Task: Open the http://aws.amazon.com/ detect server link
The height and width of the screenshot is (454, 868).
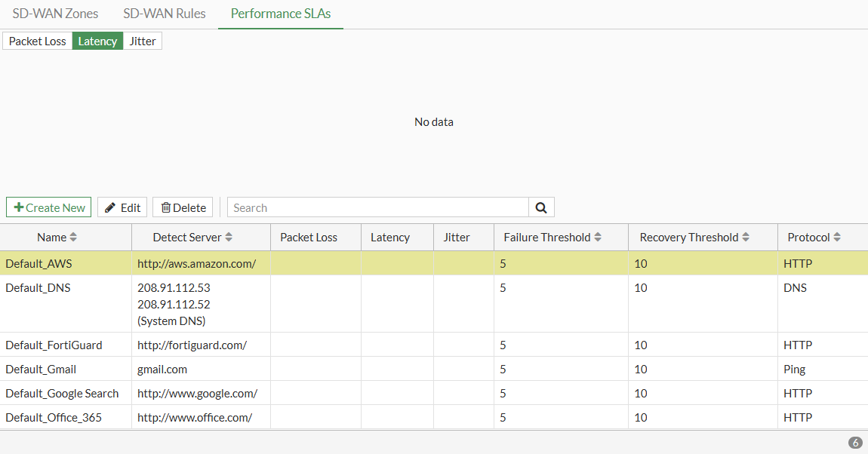Action: [199, 263]
